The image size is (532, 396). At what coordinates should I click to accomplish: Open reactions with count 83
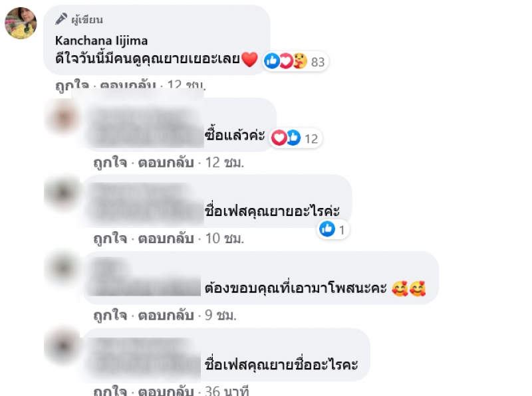coord(296,61)
